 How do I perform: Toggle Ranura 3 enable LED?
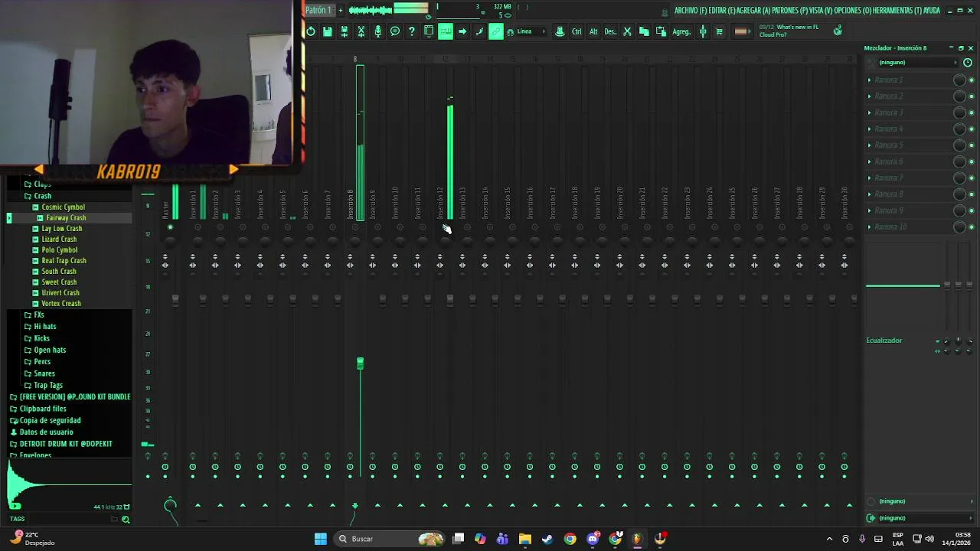(x=972, y=112)
